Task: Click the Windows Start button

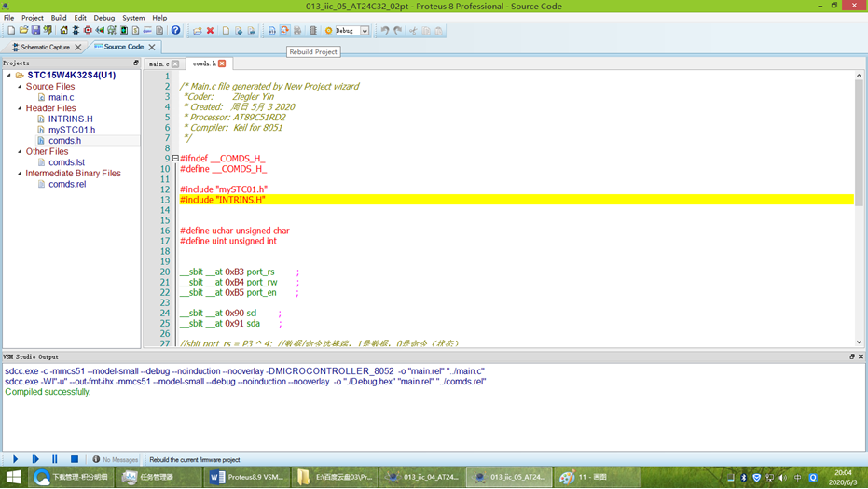Action: 13,477
